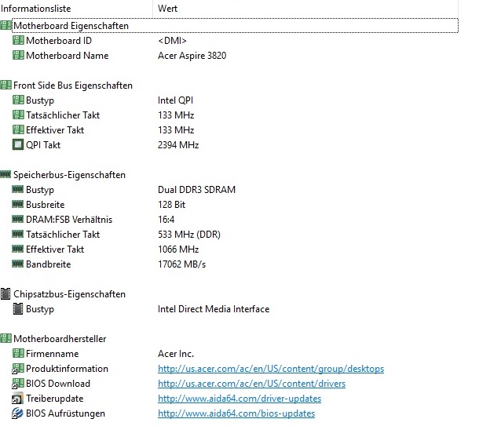
Task: Click the memory icon beside Busbreite
Action: tap(18, 204)
